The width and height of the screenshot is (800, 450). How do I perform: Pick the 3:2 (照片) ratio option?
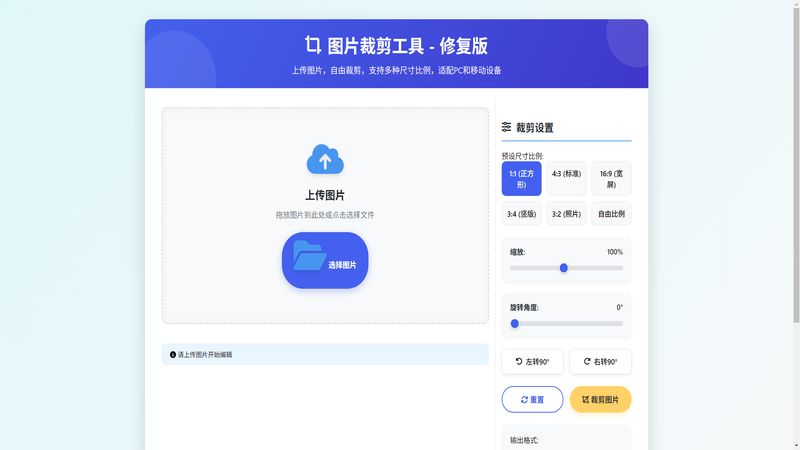click(x=566, y=213)
